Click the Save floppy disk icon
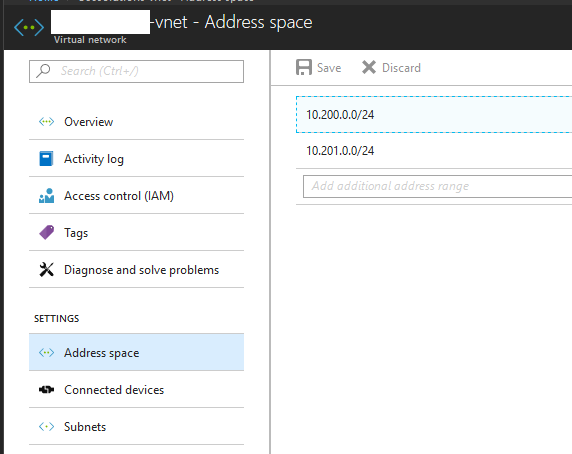 pos(304,67)
